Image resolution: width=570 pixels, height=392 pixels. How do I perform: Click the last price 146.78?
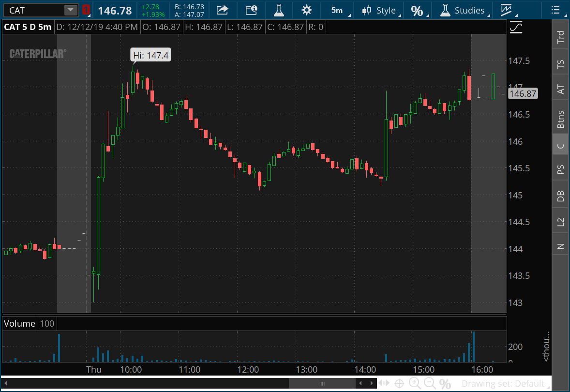click(115, 11)
